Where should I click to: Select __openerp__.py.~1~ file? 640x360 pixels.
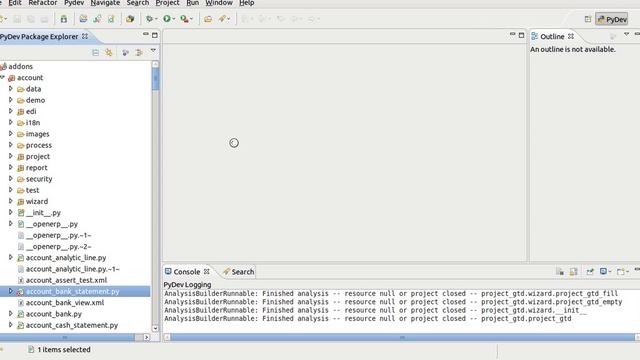pos(58,235)
